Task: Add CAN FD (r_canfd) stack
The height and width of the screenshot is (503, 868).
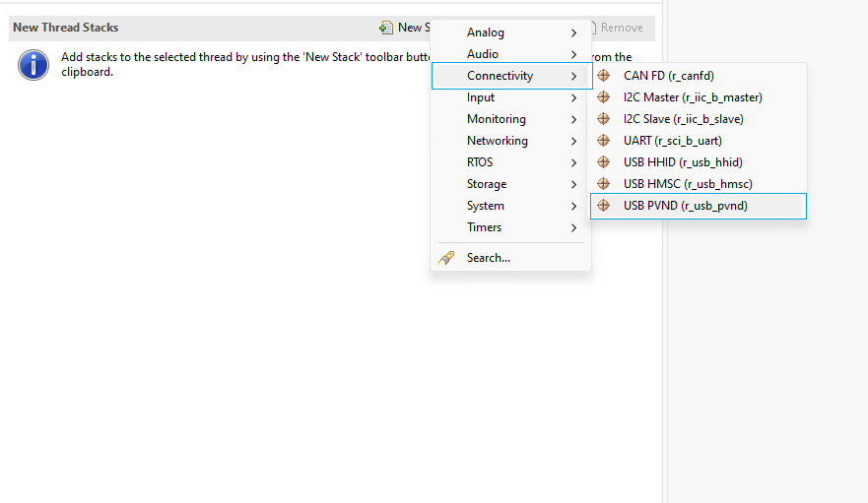Action: [x=699, y=75]
